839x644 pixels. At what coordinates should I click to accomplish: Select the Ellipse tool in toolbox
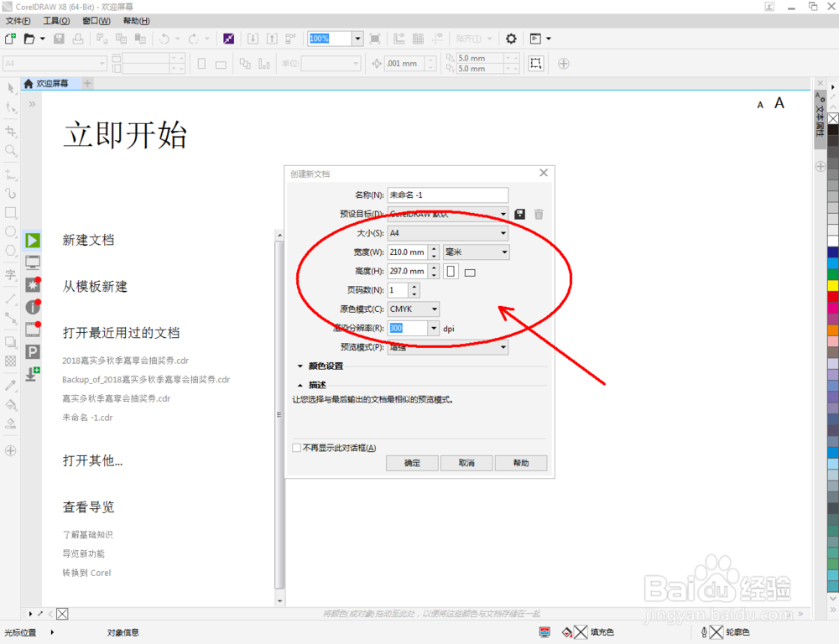point(11,231)
